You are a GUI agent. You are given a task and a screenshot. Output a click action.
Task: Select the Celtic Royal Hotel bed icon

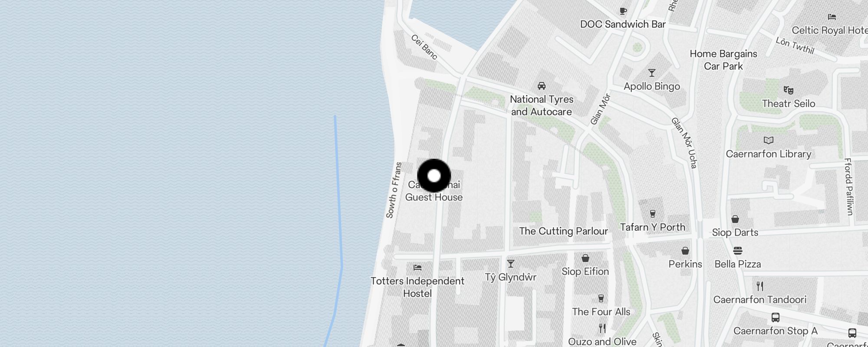click(x=832, y=17)
